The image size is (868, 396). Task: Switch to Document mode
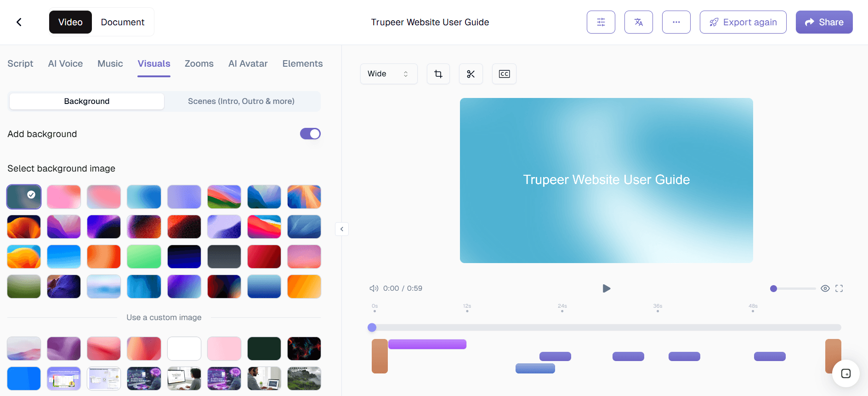tap(123, 22)
